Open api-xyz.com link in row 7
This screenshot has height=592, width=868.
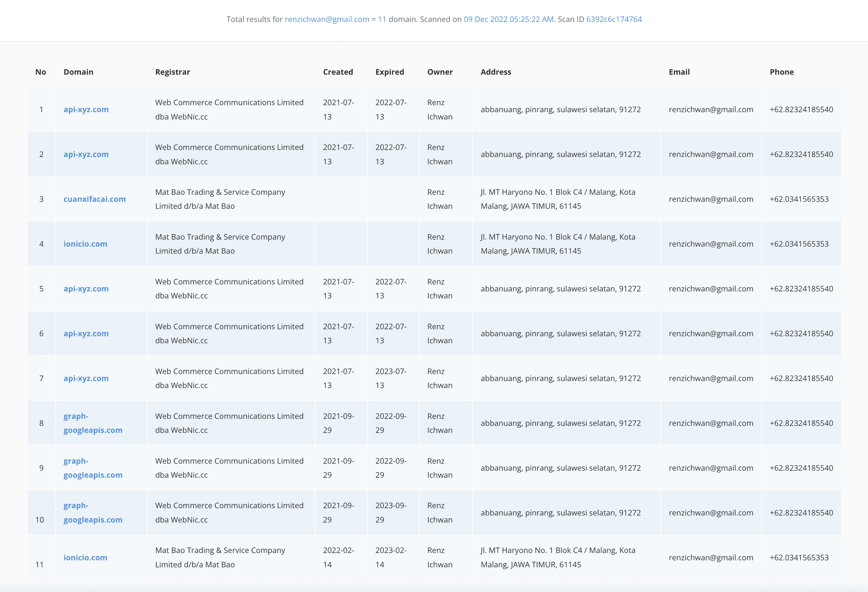(86, 378)
